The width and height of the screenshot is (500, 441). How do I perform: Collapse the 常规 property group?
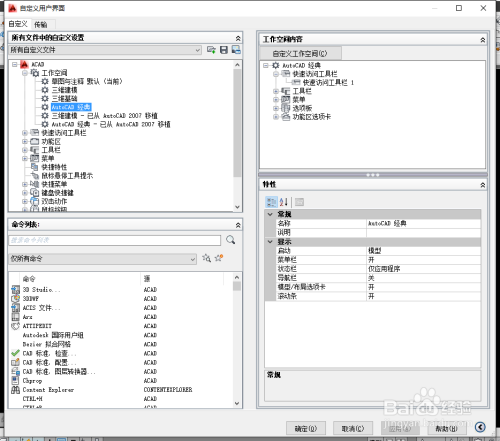270,214
